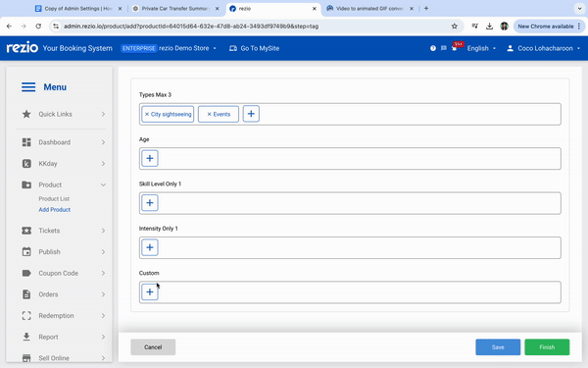Expand the KKday chevron
This screenshot has height=368, width=588.
[103, 164]
